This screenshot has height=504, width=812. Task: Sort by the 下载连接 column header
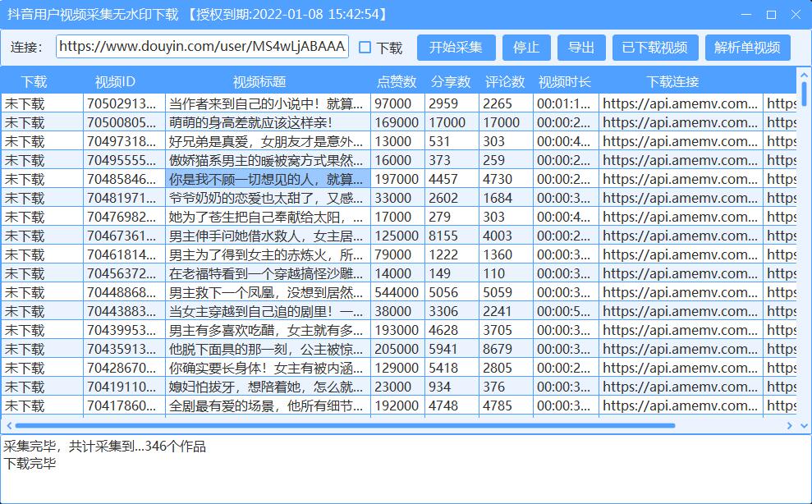click(x=673, y=81)
